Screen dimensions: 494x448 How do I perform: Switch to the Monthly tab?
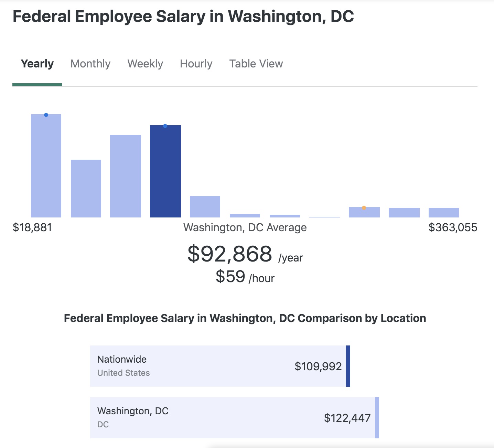(x=90, y=64)
